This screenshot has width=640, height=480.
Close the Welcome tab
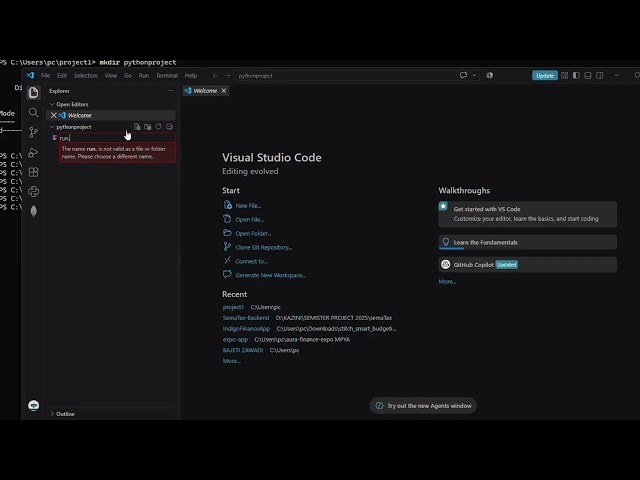tap(224, 91)
